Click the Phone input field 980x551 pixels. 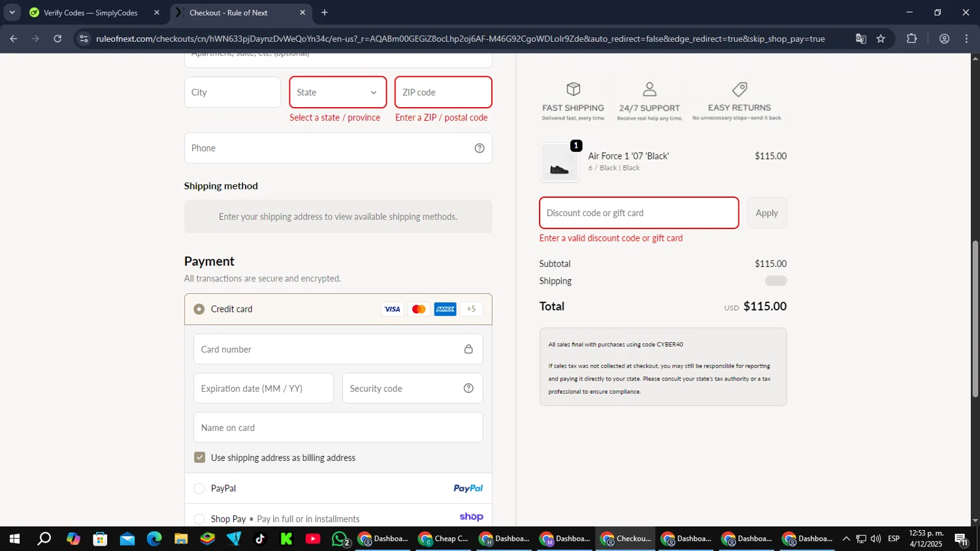pyautogui.click(x=338, y=148)
